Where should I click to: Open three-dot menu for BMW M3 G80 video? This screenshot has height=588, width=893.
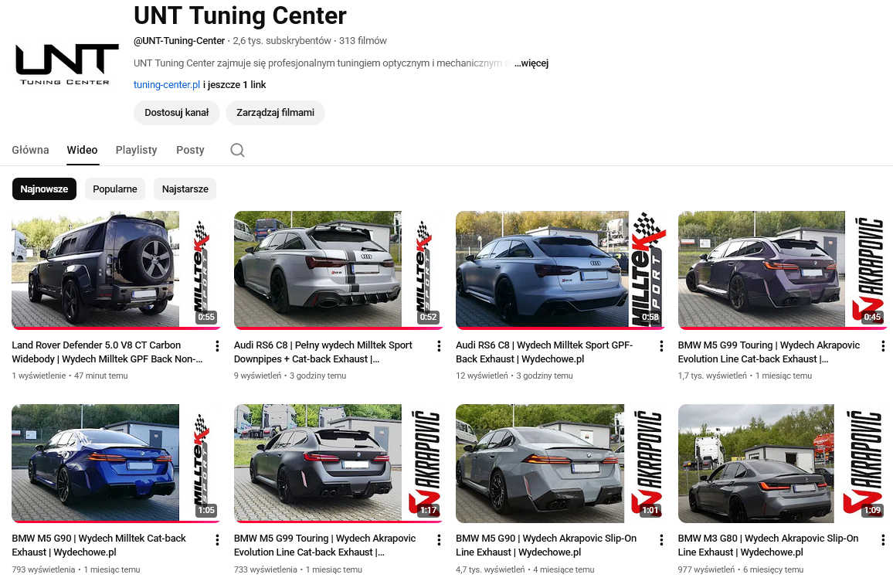883,539
